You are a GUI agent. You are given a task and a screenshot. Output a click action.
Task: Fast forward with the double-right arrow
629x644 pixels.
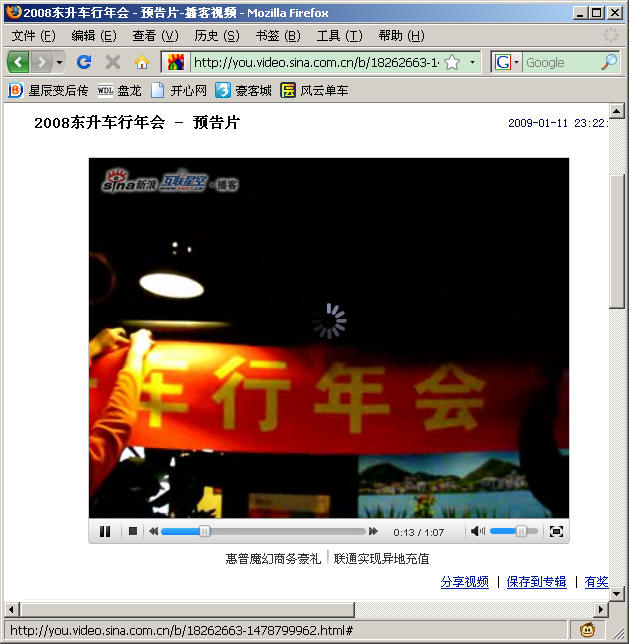coord(373,531)
